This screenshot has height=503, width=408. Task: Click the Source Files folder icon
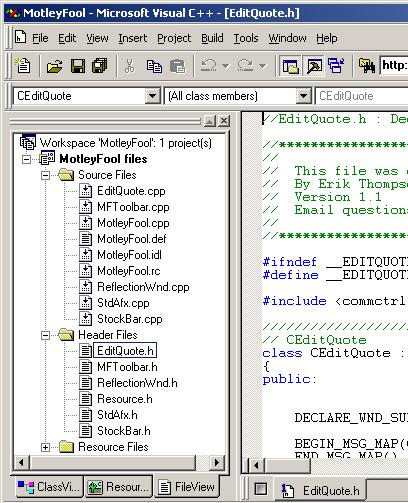pyautogui.click(x=66, y=175)
